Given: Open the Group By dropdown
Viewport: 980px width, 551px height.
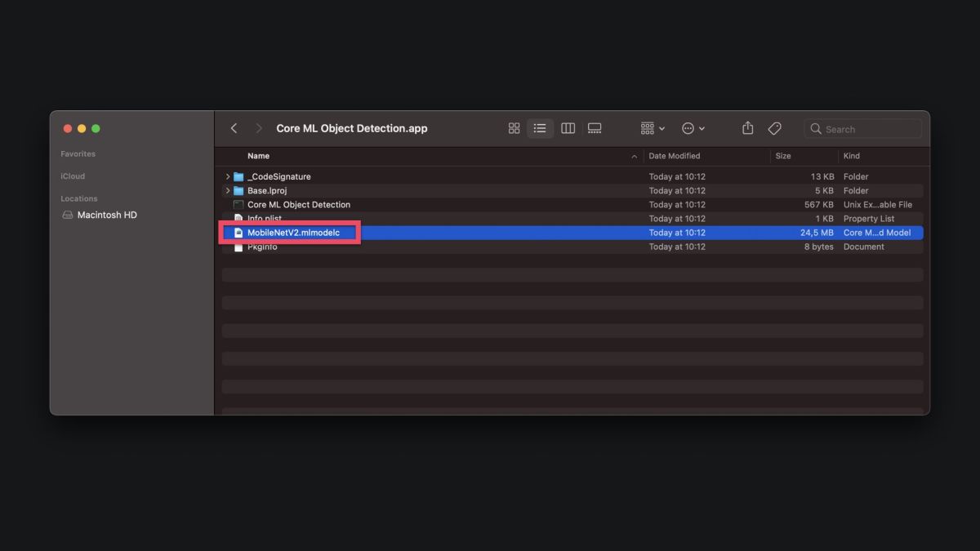Looking at the screenshot, I should click(x=653, y=128).
